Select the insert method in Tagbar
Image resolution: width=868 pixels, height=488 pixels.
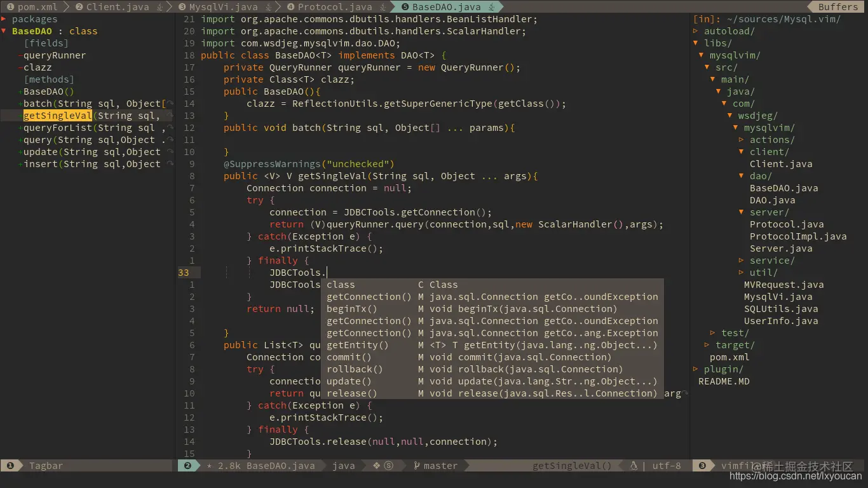[x=92, y=164]
